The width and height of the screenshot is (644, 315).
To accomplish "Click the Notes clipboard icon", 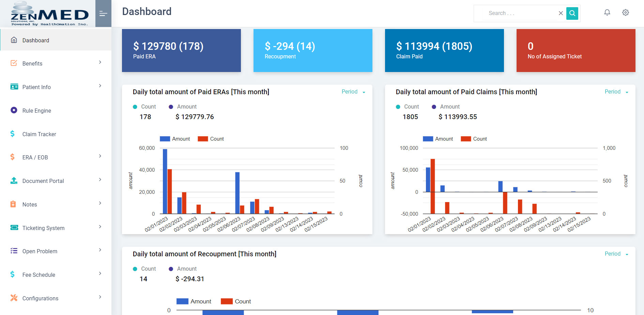I will [x=13, y=204].
